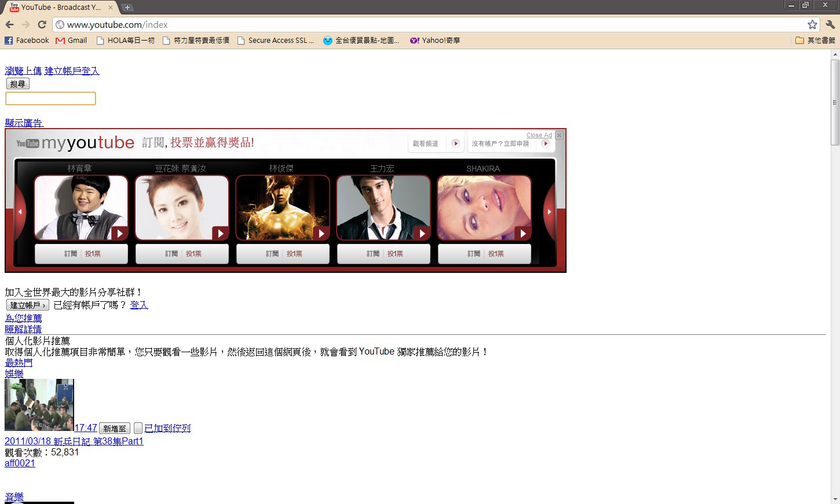Go back using the browser back arrow

[9, 24]
